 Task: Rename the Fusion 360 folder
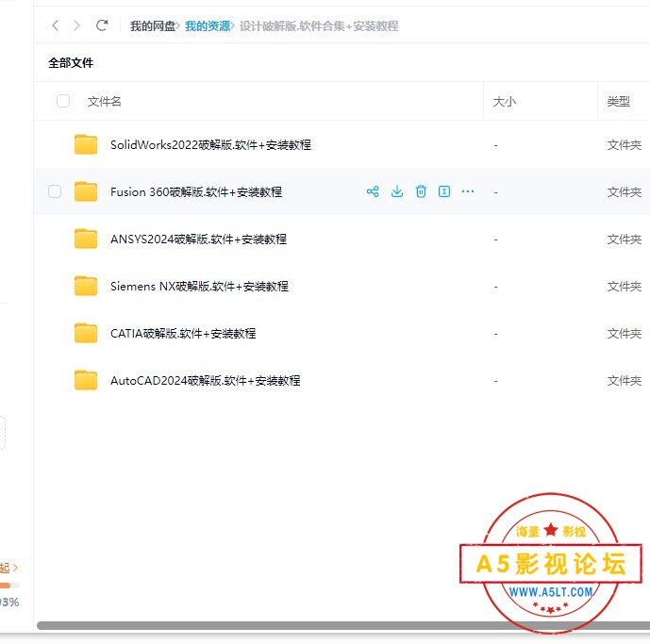[444, 191]
